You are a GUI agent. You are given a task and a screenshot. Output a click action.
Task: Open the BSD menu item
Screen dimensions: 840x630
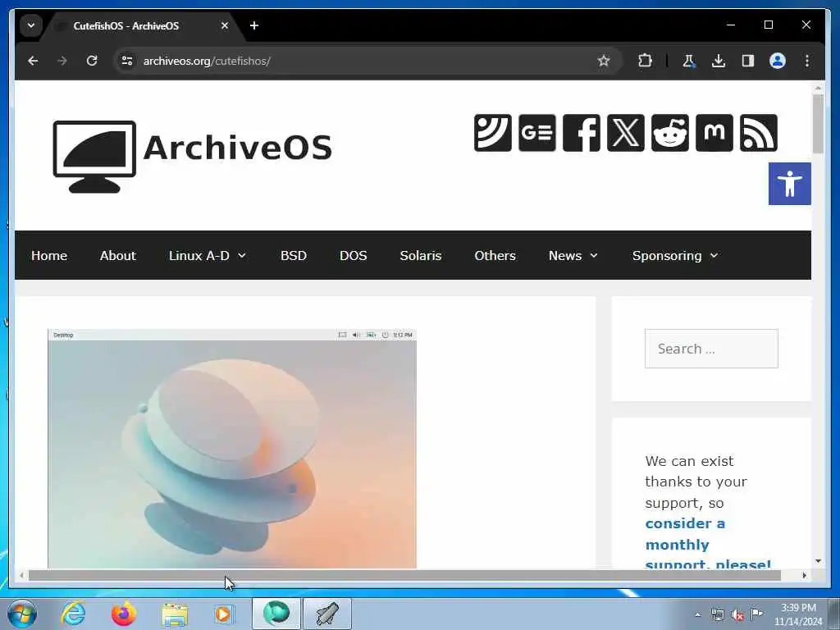coord(294,256)
